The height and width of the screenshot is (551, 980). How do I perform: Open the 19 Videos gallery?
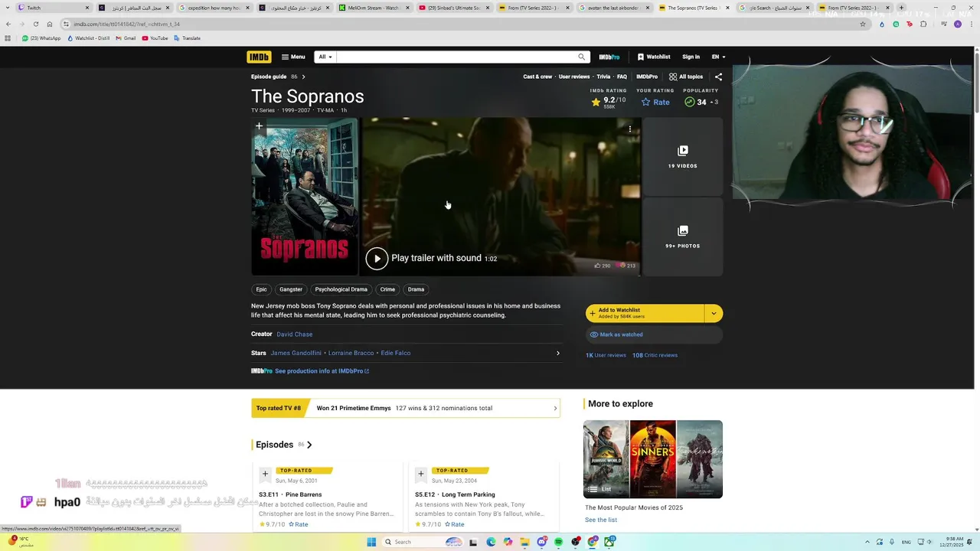(682, 156)
